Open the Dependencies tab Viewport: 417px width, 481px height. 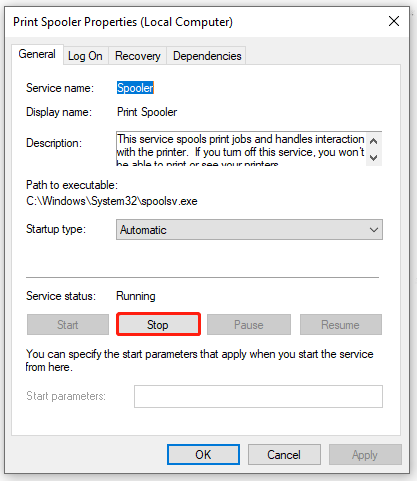tap(207, 56)
